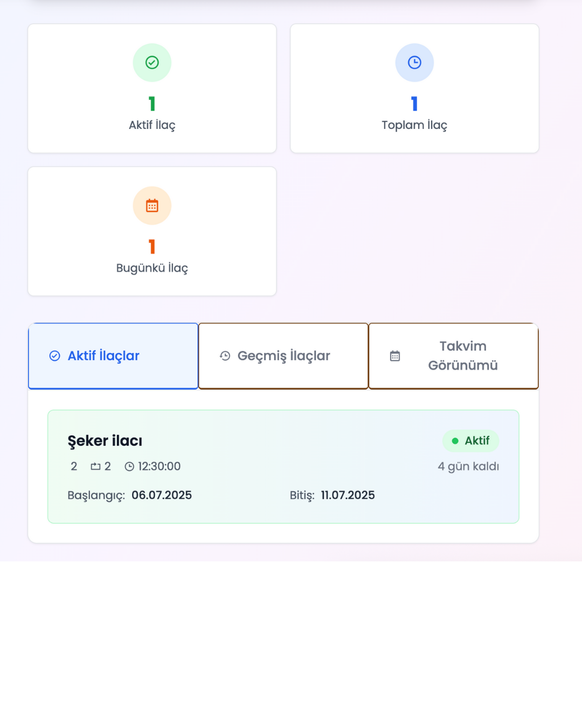Image resolution: width=582 pixels, height=728 pixels.
Task: Click the green checkmark circle icon
Action: (x=152, y=63)
